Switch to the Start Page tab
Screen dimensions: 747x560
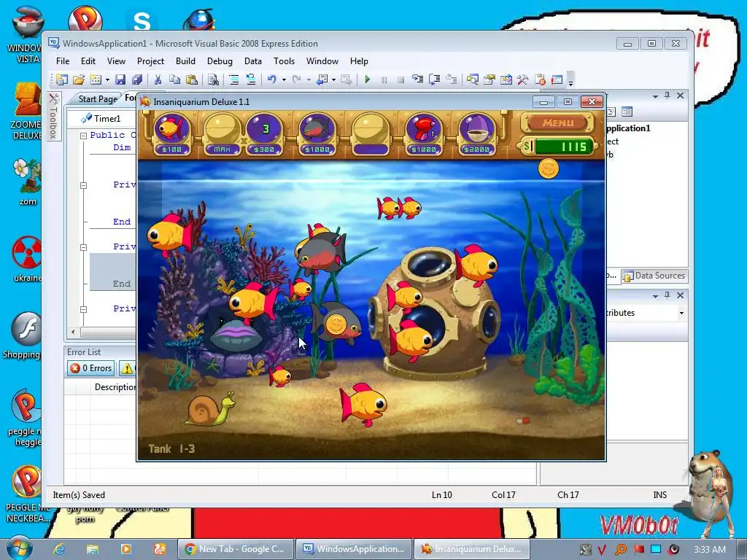(97, 98)
